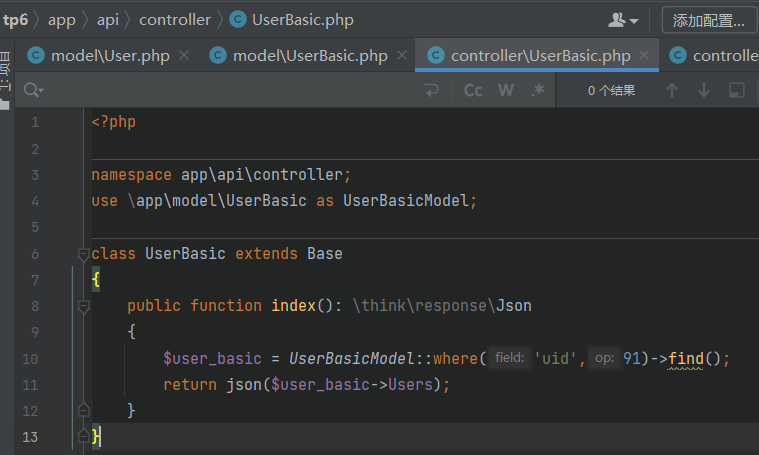Close the model\User.php tab
The height and width of the screenshot is (455, 759).
click(184, 56)
